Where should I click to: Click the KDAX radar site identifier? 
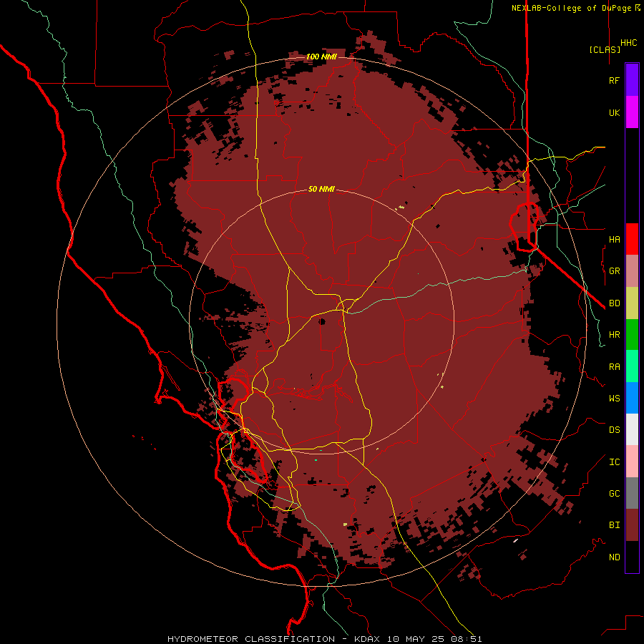367,639
